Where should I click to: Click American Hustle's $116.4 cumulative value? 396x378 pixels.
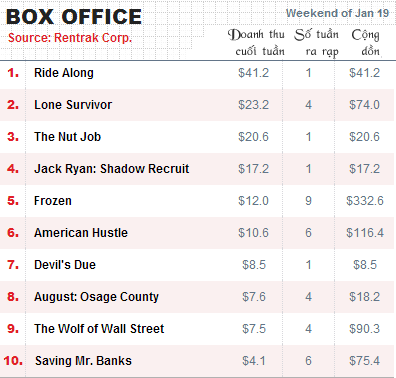pos(365,233)
